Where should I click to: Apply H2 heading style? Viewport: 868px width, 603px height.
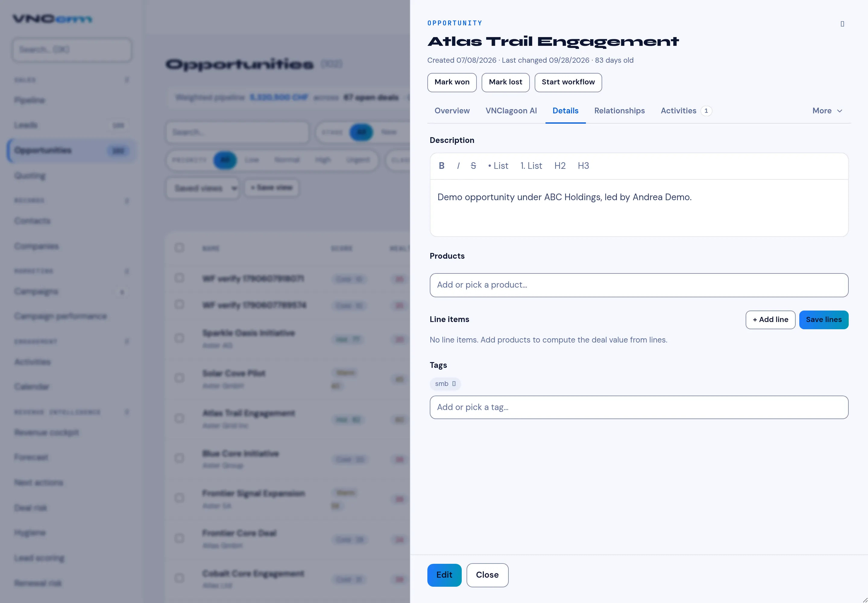click(x=560, y=166)
